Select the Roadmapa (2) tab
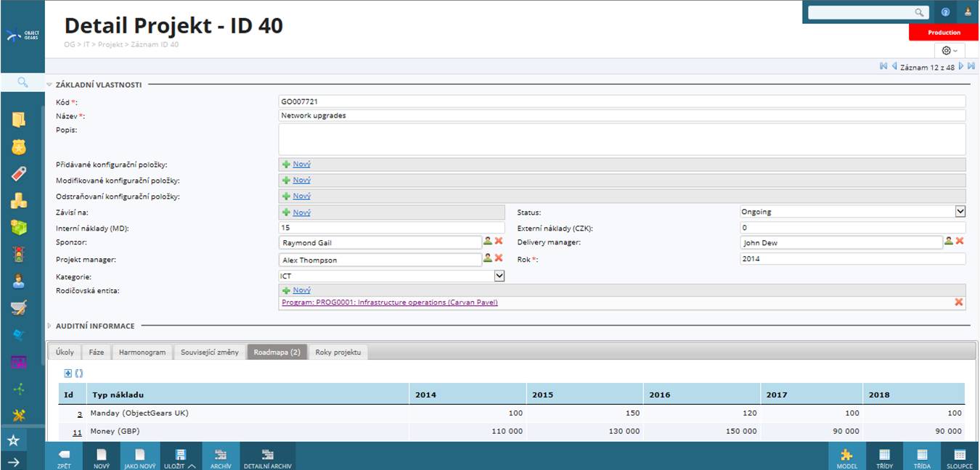This screenshot has height=470, width=980. pyautogui.click(x=277, y=352)
